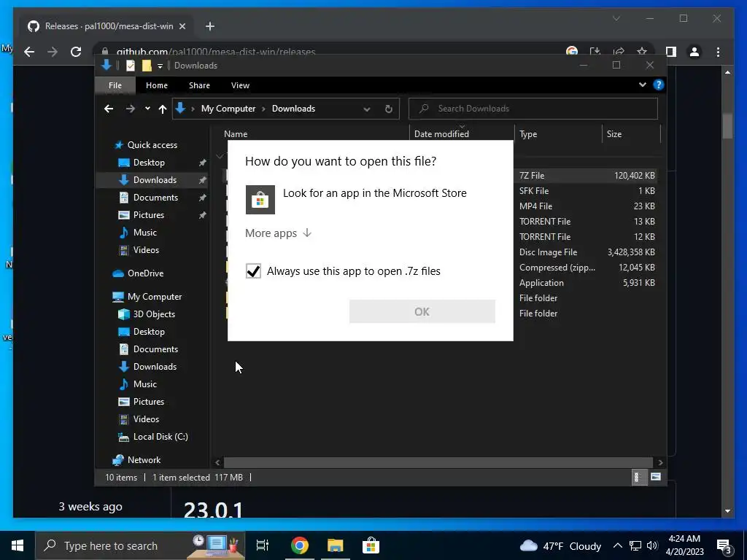This screenshot has height=560, width=747.
Task: Sort by Name column
Action: 236,134
